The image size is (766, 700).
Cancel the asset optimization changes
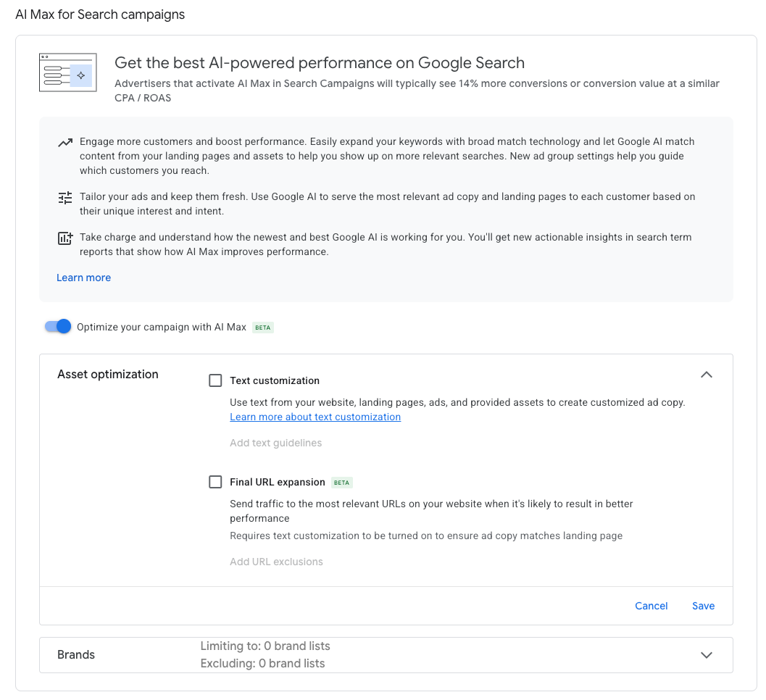651,606
